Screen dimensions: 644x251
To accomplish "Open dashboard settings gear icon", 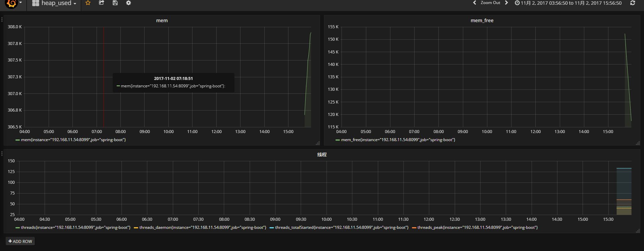I will [x=128, y=3].
